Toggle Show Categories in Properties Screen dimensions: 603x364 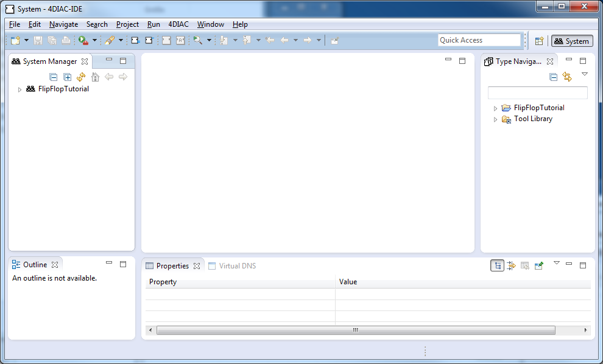click(497, 265)
